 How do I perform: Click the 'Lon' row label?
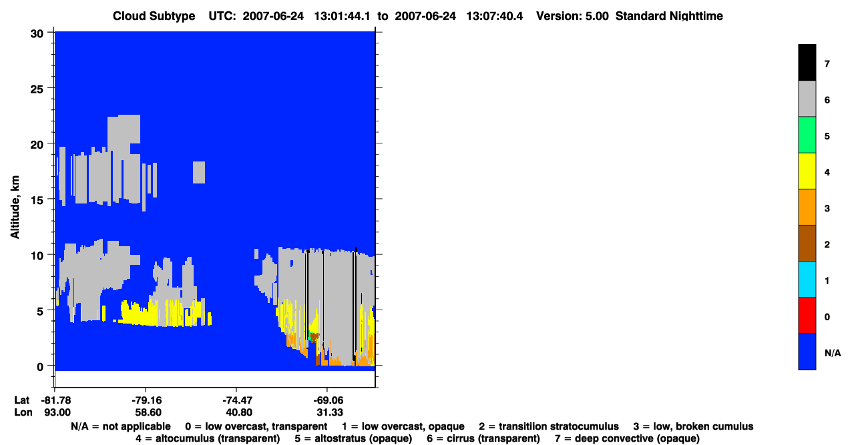[x=23, y=412]
